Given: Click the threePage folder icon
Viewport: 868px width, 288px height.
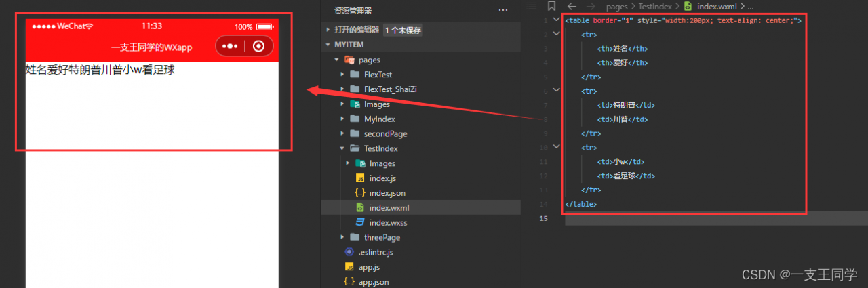Looking at the screenshot, I should click(x=355, y=237).
